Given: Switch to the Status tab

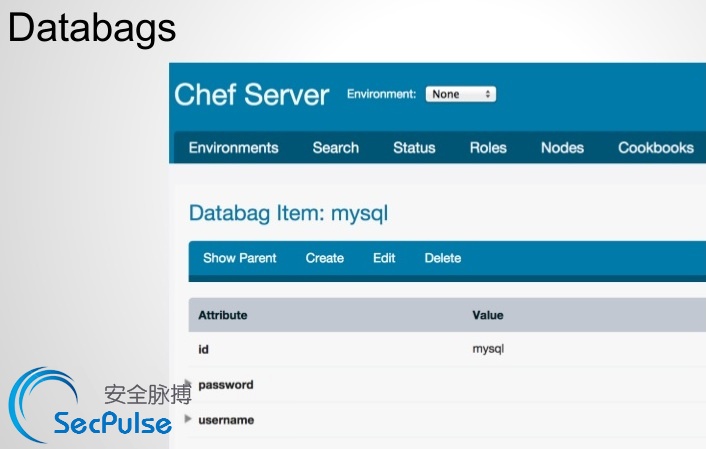Looking at the screenshot, I should pyautogui.click(x=414, y=147).
